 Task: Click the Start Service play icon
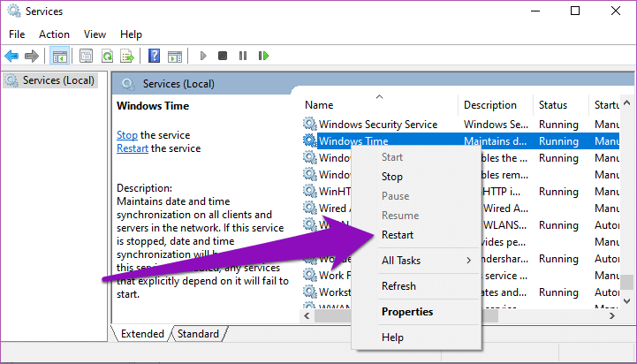click(203, 56)
